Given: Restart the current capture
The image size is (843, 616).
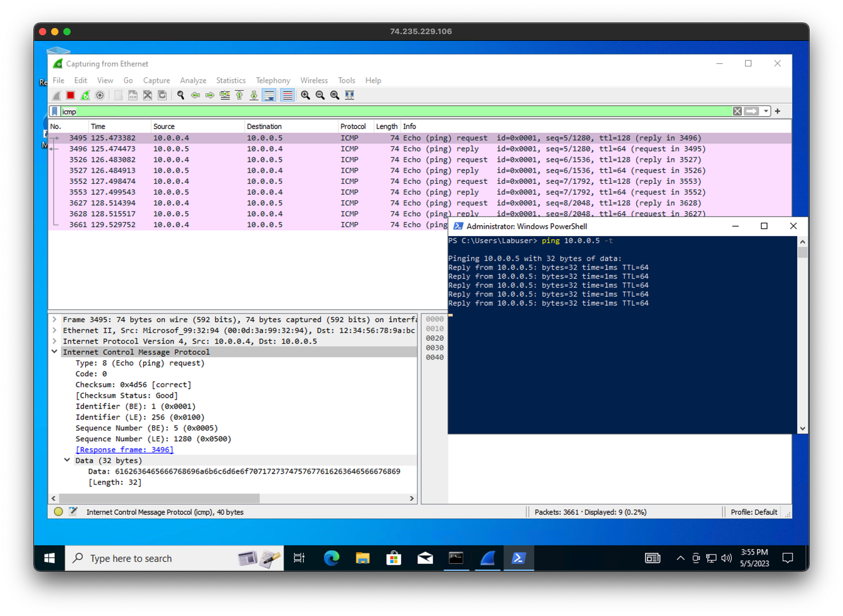Looking at the screenshot, I should coord(85,95).
